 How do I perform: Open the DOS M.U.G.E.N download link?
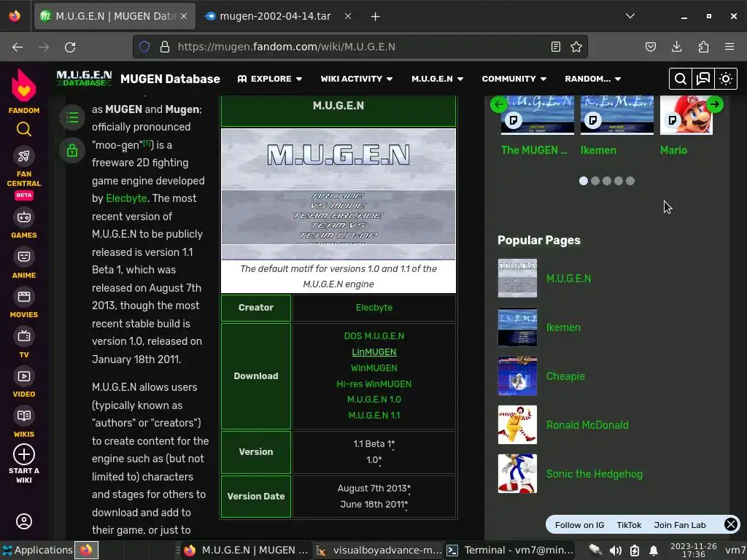point(374,336)
